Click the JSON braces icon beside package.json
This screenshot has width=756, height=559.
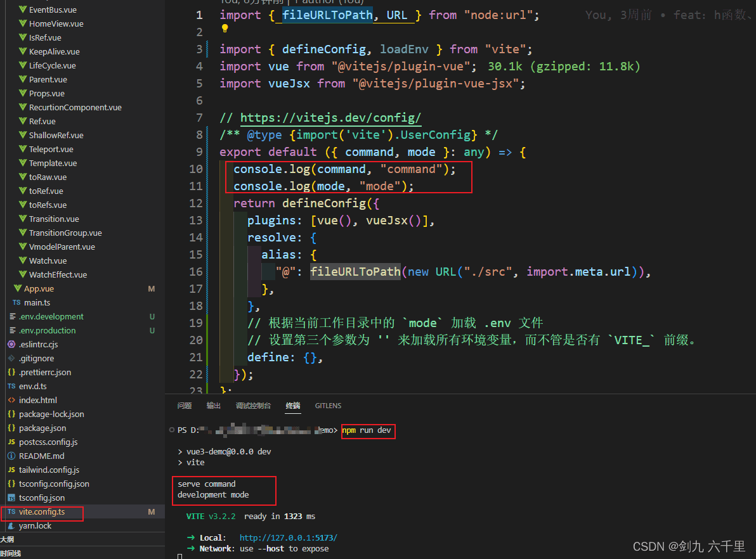(11, 428)
